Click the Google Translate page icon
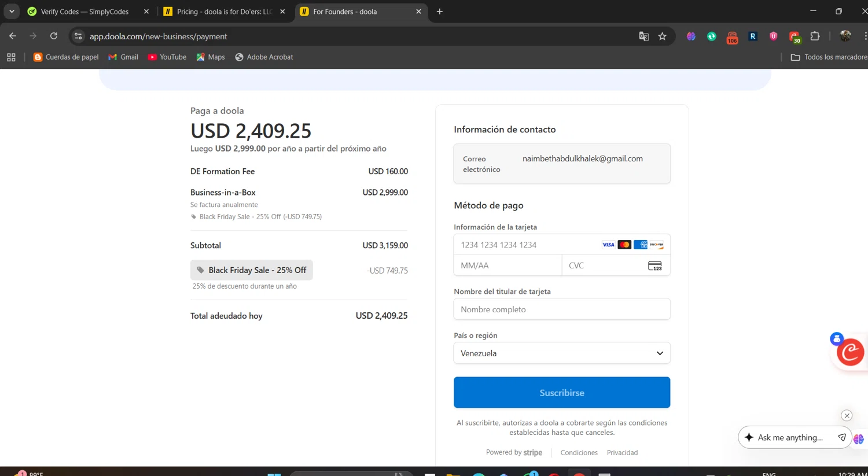The width and height of the screenshot is (868, 476). 643,36
